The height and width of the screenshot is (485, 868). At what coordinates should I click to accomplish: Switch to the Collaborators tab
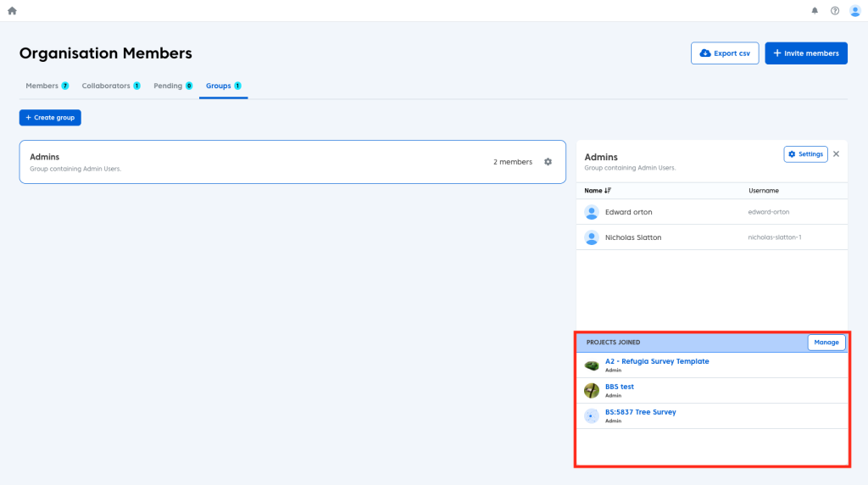point(106,86)
